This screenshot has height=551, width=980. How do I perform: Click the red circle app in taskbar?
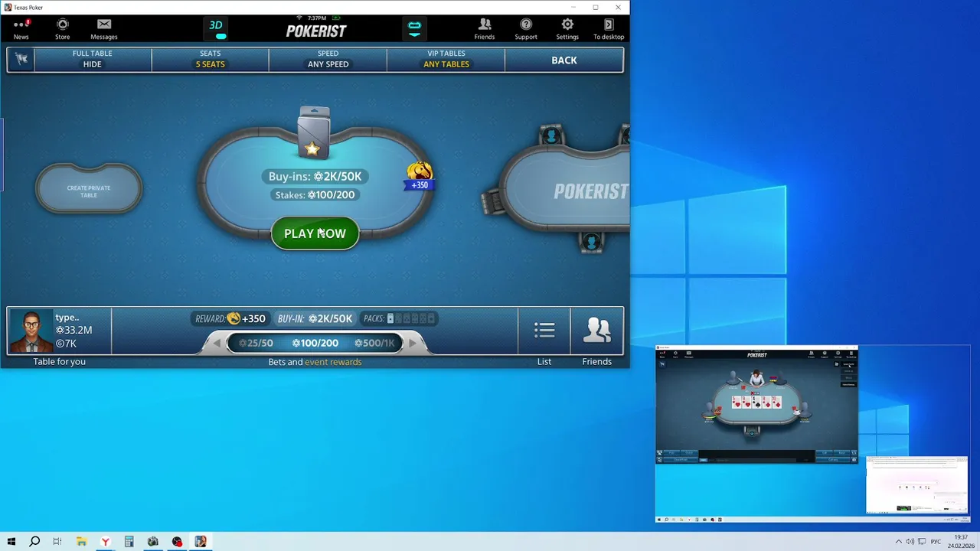(x=177, y=542)
